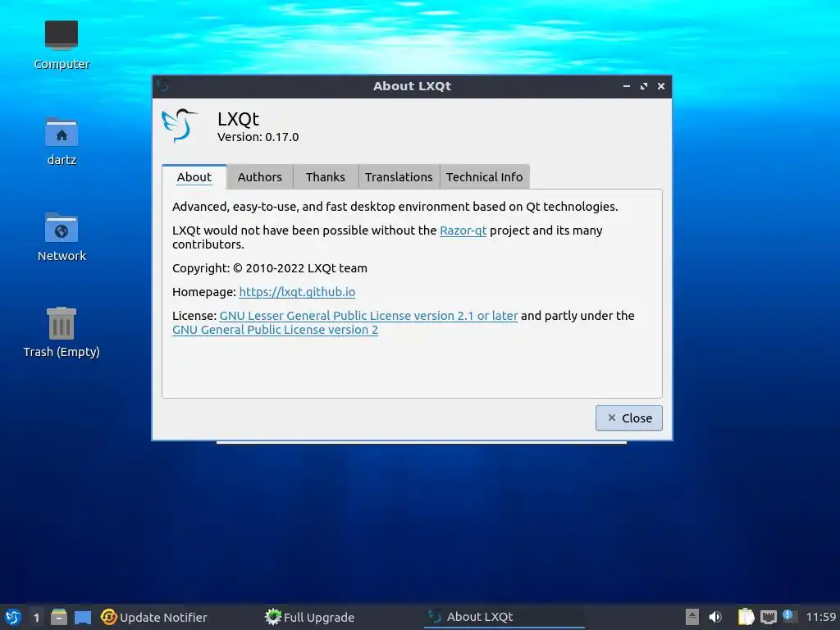Click the window menu icon in title bar
The width and height of the screenshot is (840, 630).
[163, 85]
